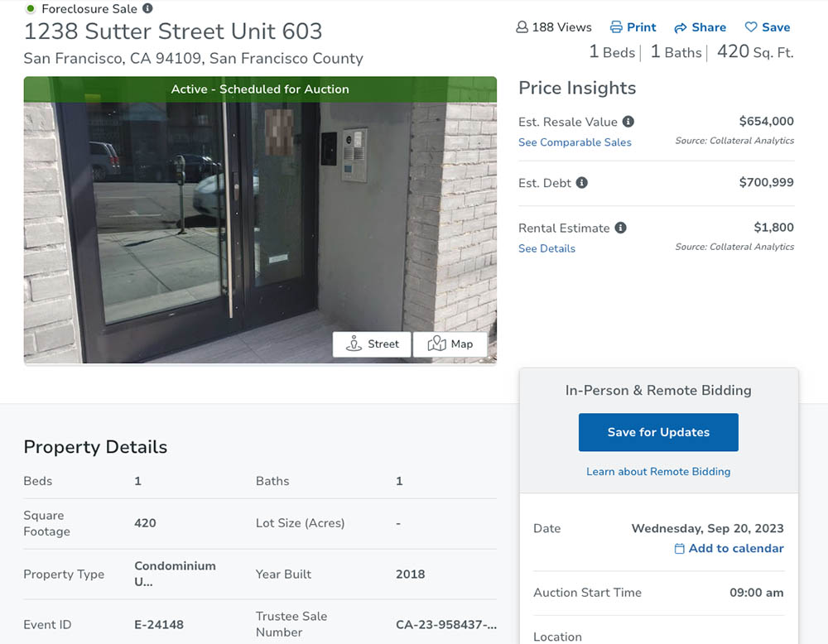Viewport: 828px width, 644px height.
Task: Open See Comparable Sales link
Action: click(575, 142)
